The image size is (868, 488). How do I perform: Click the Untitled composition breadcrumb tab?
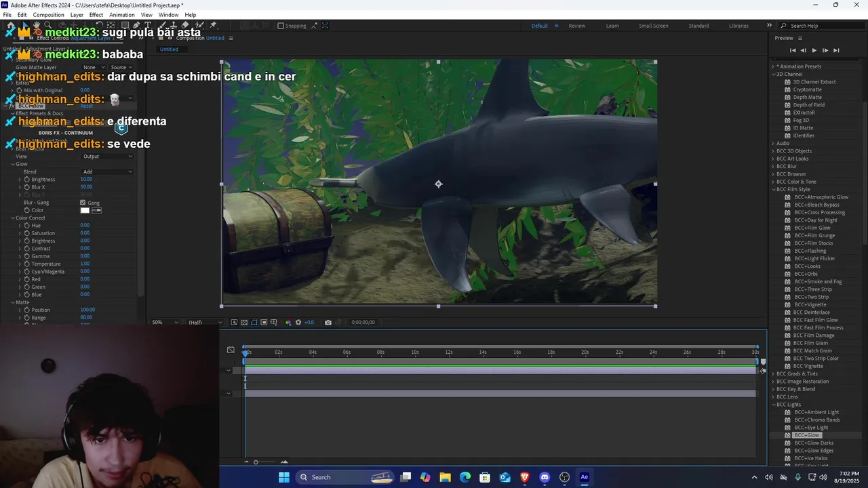pyautogui.click(x=169, y=49)
